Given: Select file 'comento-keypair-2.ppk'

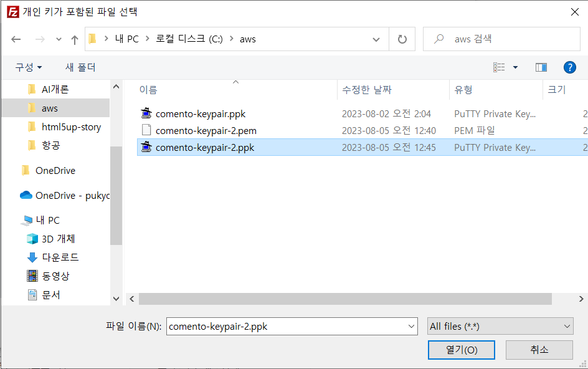Looking at the screenshot, I should pyautogui.click(x=205, y=148).
